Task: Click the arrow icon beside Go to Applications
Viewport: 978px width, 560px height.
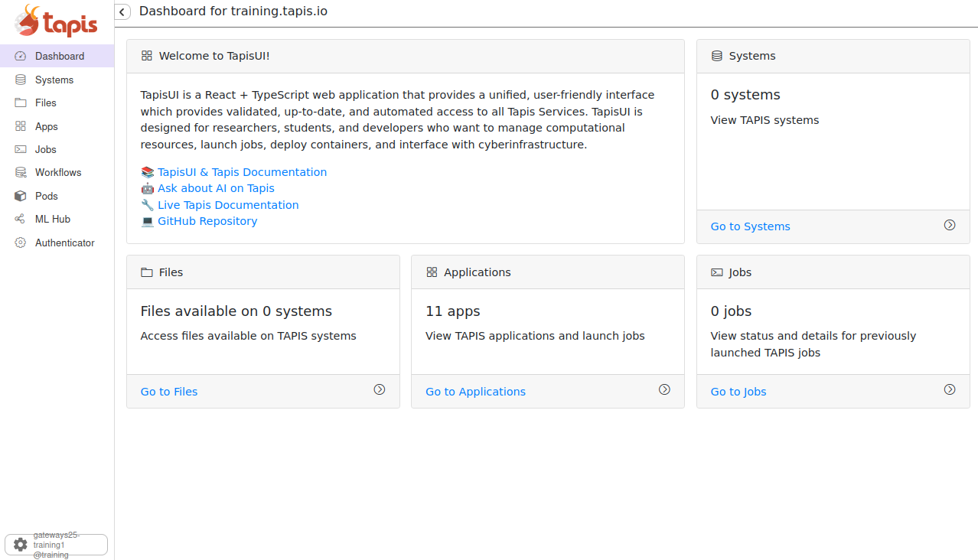Action: point(664,389)
